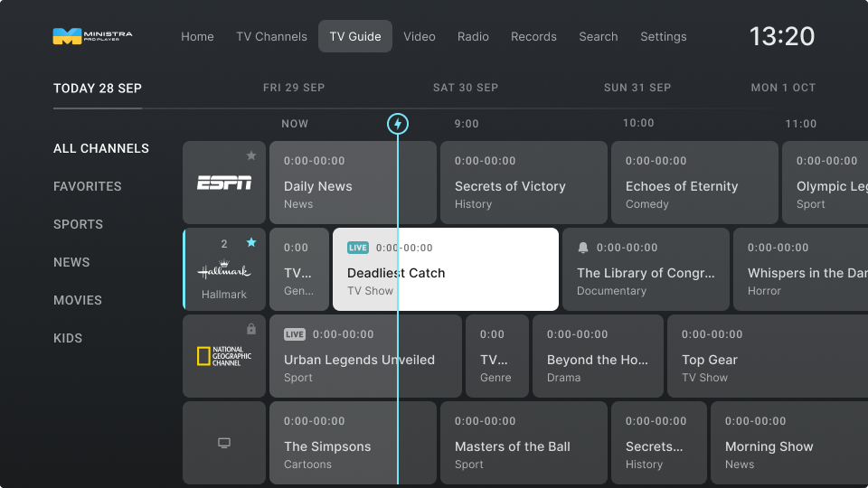The height and width of the screenshot is (488, 868).
Task: Go to the Settings menu
Action: tap(663, 37)
